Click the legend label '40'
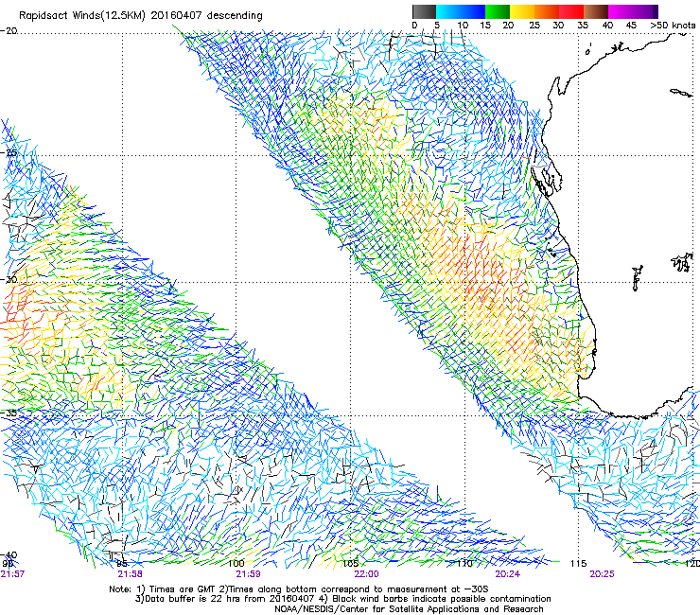Screen dimensions: 700x615 pos(607,25)
